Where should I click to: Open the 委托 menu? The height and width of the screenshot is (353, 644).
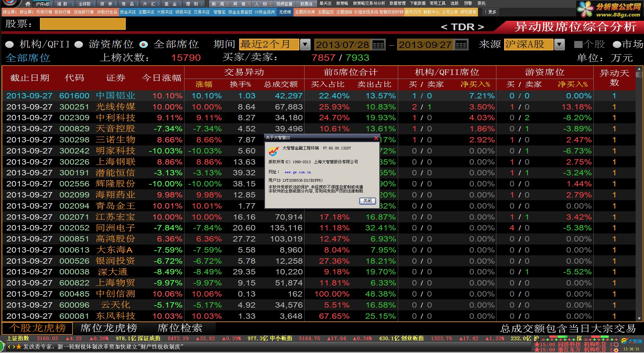[x=481, y=3]
